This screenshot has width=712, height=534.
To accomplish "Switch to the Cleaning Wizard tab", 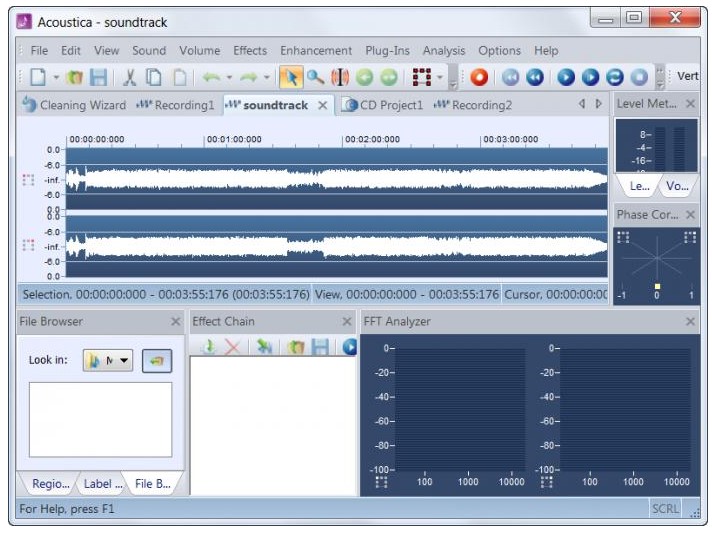I will click(x=74, y=105).
